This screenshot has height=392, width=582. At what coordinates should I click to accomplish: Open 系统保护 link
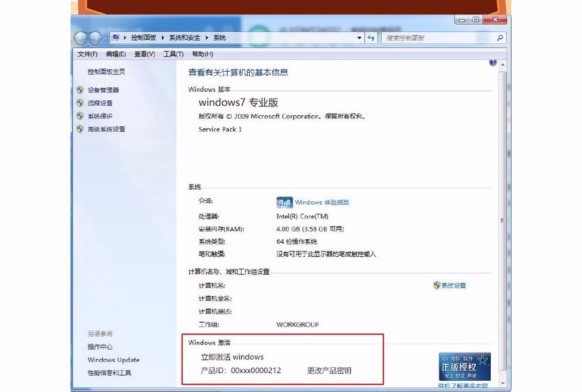click(100, 116)
